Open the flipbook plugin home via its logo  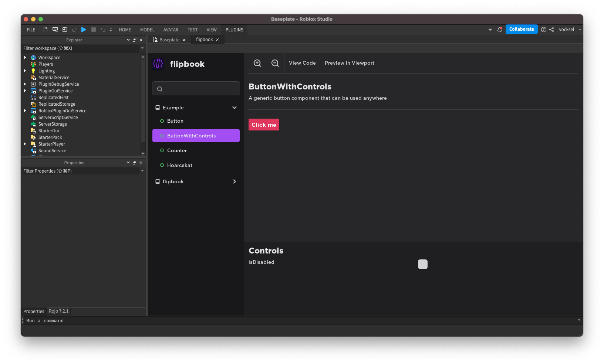[158, 64]
